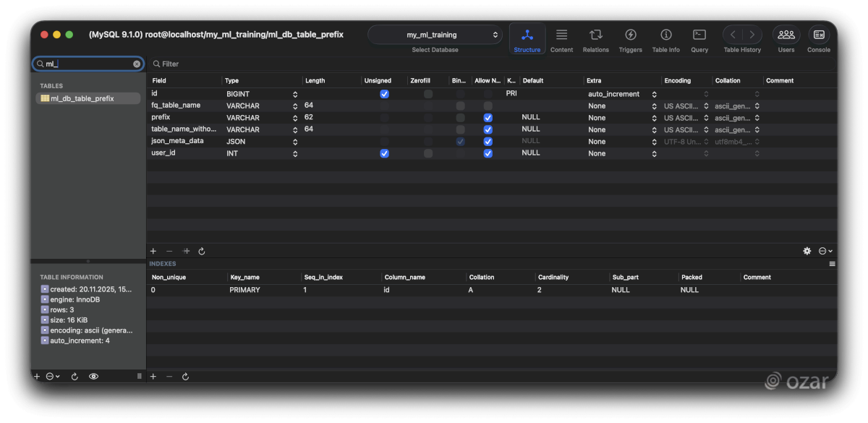Screen dimensions: 868x423
Task: Open Collation dropdown for prefix field
Action: (x=737, y=118)
